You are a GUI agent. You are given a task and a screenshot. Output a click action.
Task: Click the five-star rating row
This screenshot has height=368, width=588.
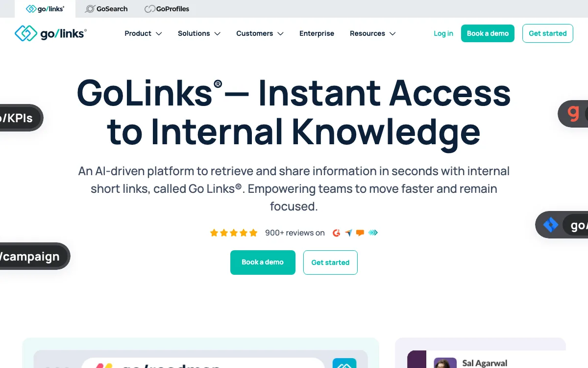pos(234,233)
